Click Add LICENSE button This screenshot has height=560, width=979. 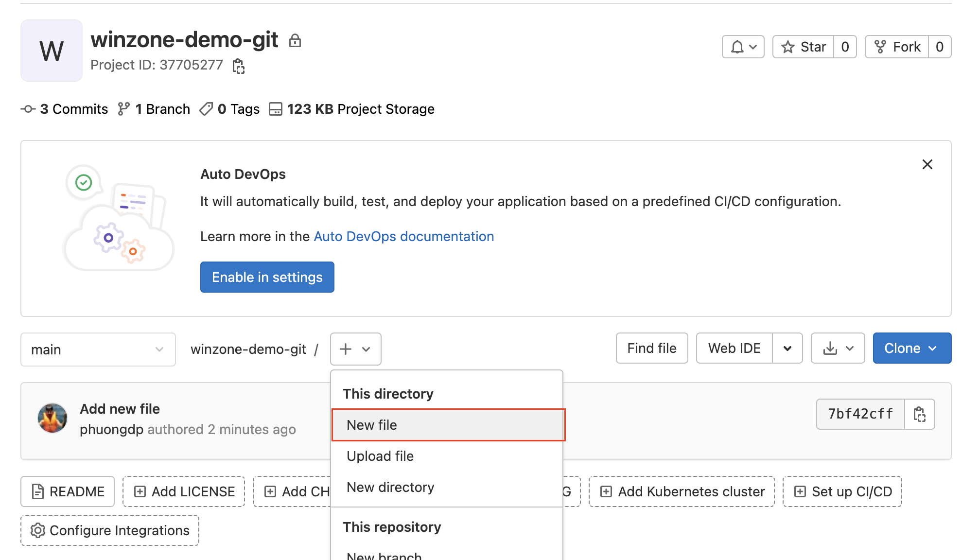(184, 491)
